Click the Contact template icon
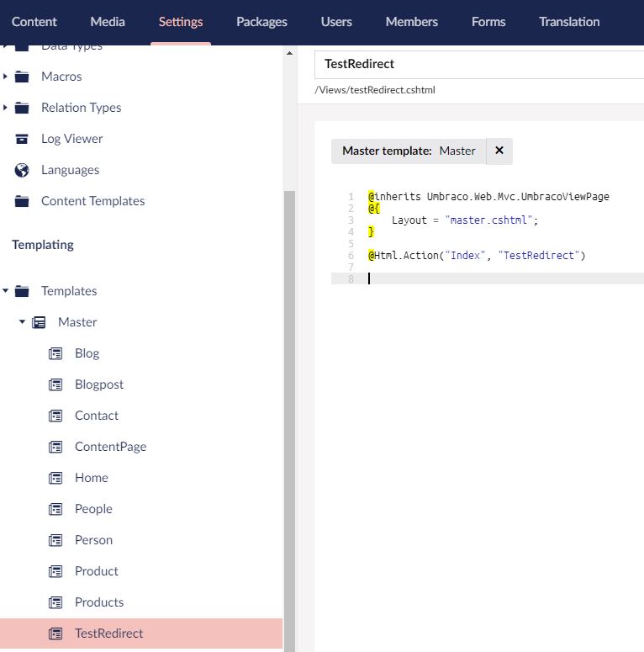 55,416
